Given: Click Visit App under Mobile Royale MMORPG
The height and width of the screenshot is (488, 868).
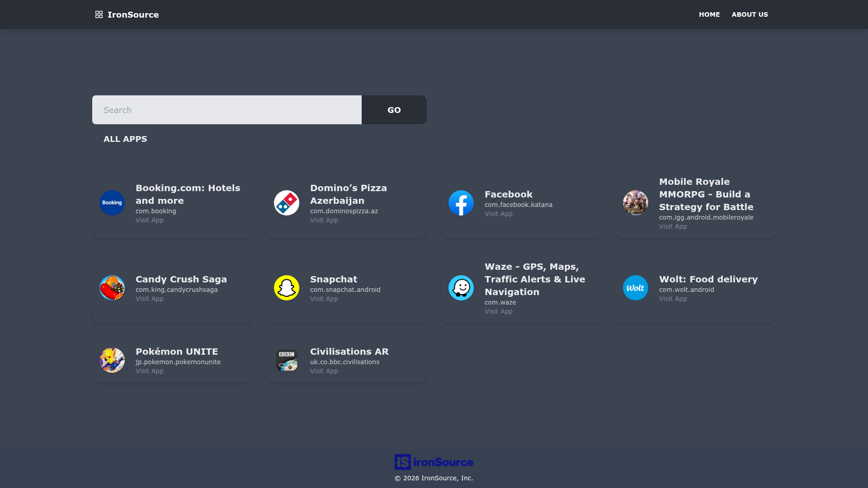Looking at the screenshot, I should tap(673, 226).
